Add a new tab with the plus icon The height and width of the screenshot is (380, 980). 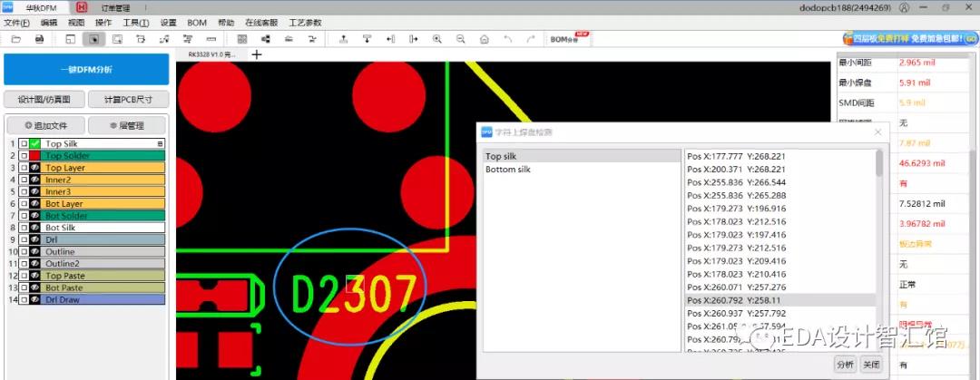click(256, 54)
